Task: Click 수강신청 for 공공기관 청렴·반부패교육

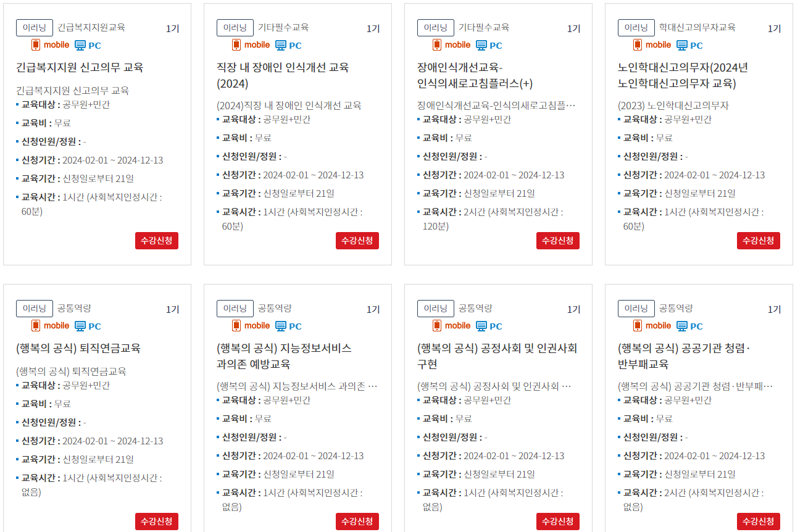Action: 758,522
